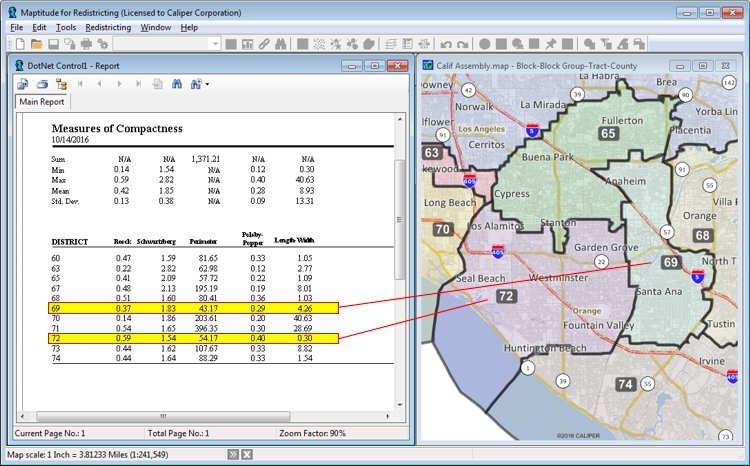Click the Redo arrow in toolbar

click(x=462, y=45)
